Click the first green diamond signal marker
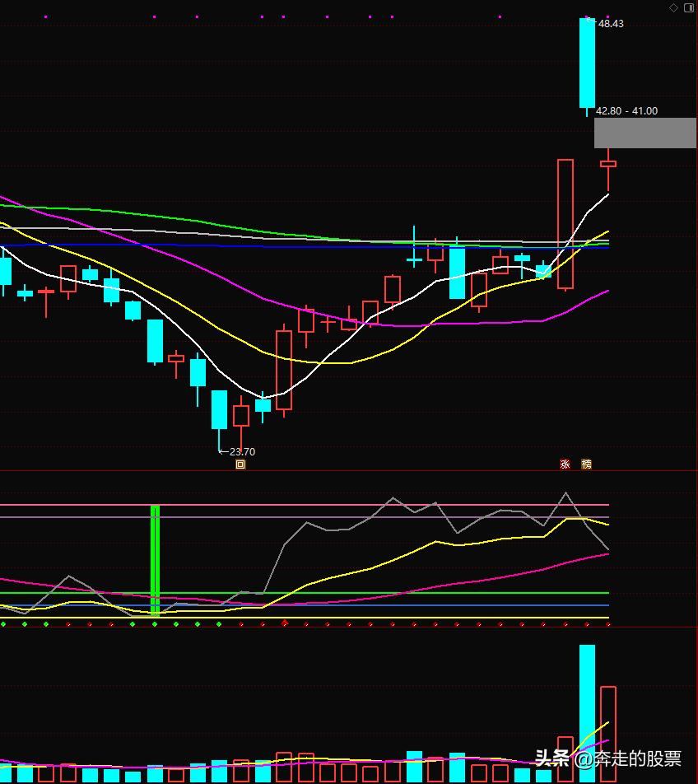Image resolution: width=698 pixels, height=784 pixels. [x=3, y=624]
